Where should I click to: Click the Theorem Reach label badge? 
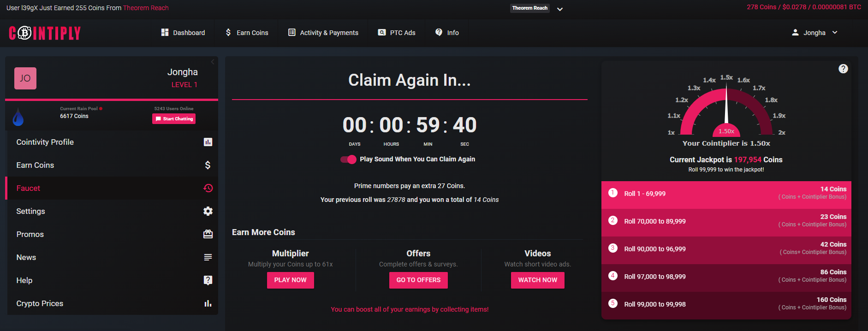pos(530,8)
